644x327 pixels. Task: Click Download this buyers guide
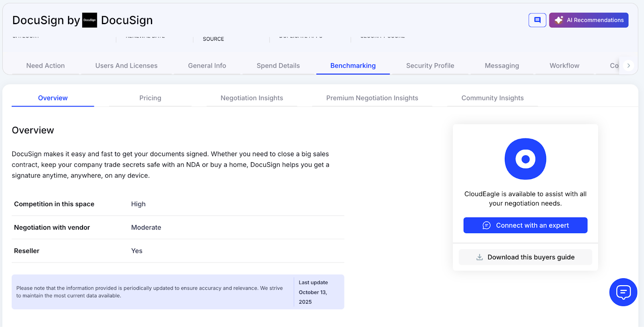pos(525,257)
